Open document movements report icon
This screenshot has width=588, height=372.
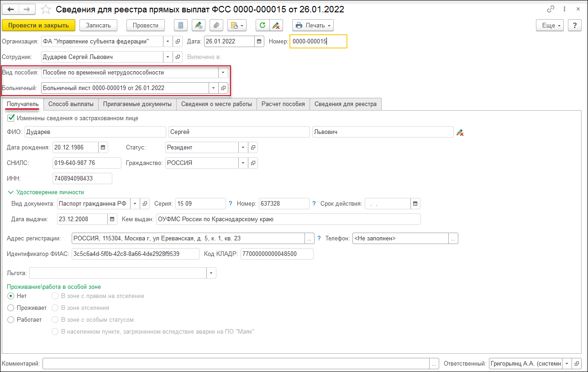tap(181, 25)
